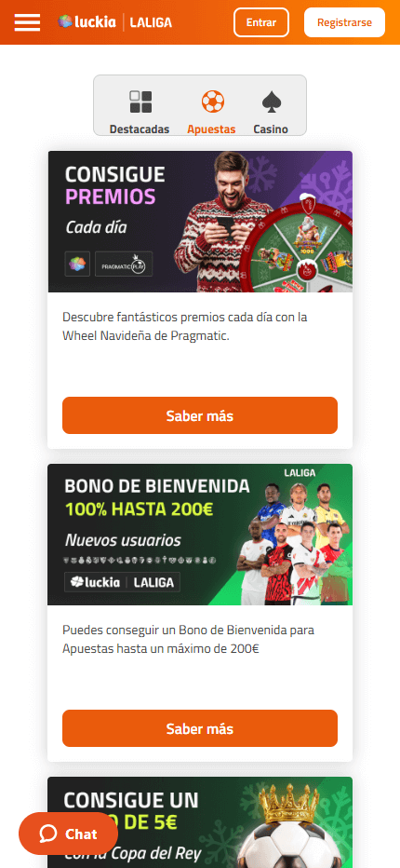Click the Pragmatic Play logo badge
Viewport: 400px width, 868px height.
pyautogui.click(x=124, y=264)
